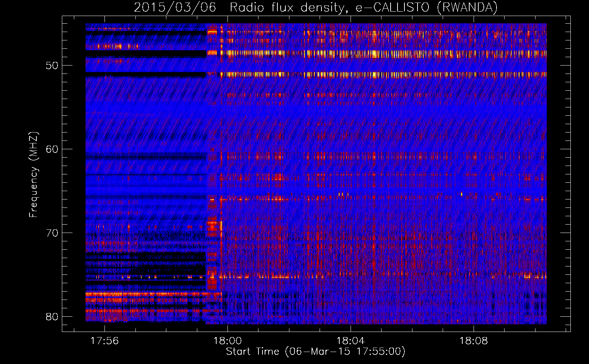
Task: Click the '18:08' time tick label
Action: point(474,341)
